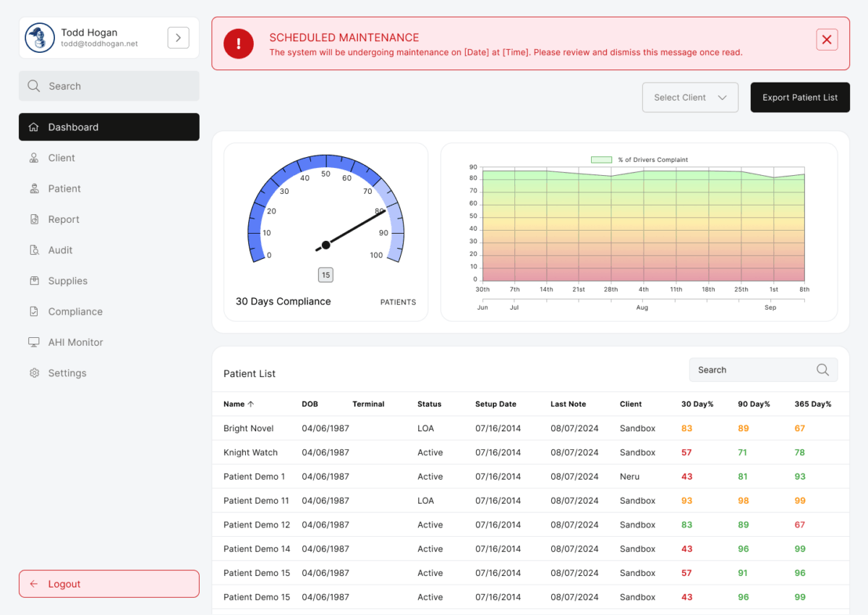Click the Compliance document icon
The width and height of the screenshot is (868, 615).
pyautogui.click(x=34, y=312)
